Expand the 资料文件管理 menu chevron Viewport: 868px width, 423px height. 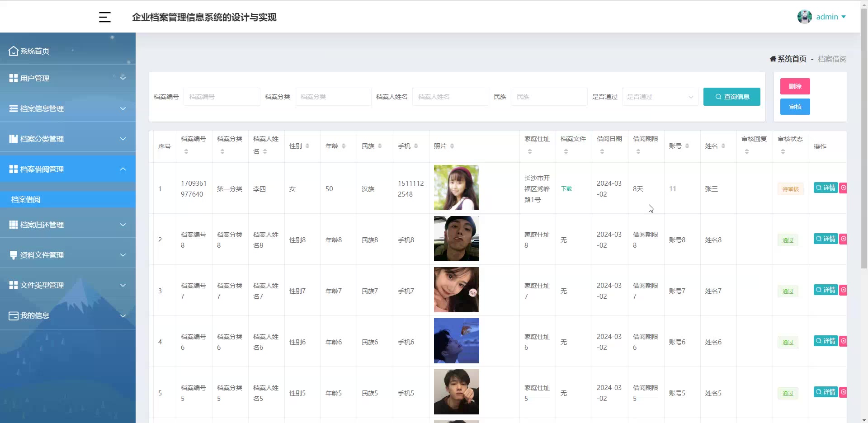123,255
